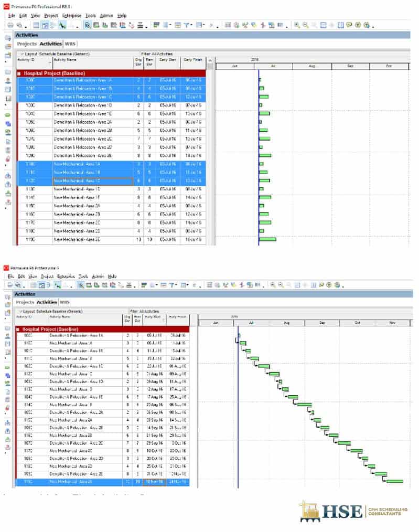The image size is (419, 532).
Task: Click the Print icon in the upper window toolbar
Action: tap(9, 25)
